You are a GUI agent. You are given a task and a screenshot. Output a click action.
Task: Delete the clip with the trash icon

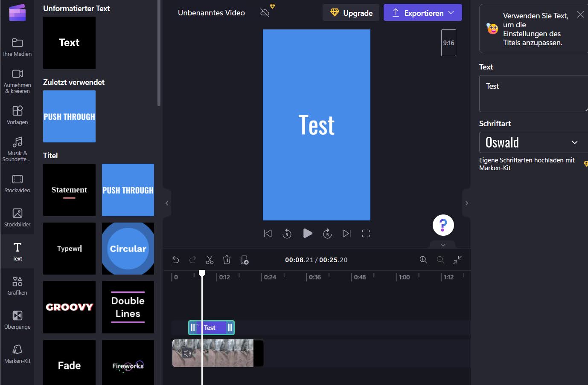point(227,260)
